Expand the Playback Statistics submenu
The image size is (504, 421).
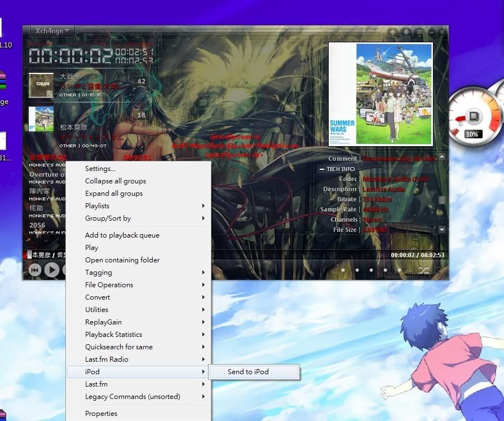click(139, 335)
